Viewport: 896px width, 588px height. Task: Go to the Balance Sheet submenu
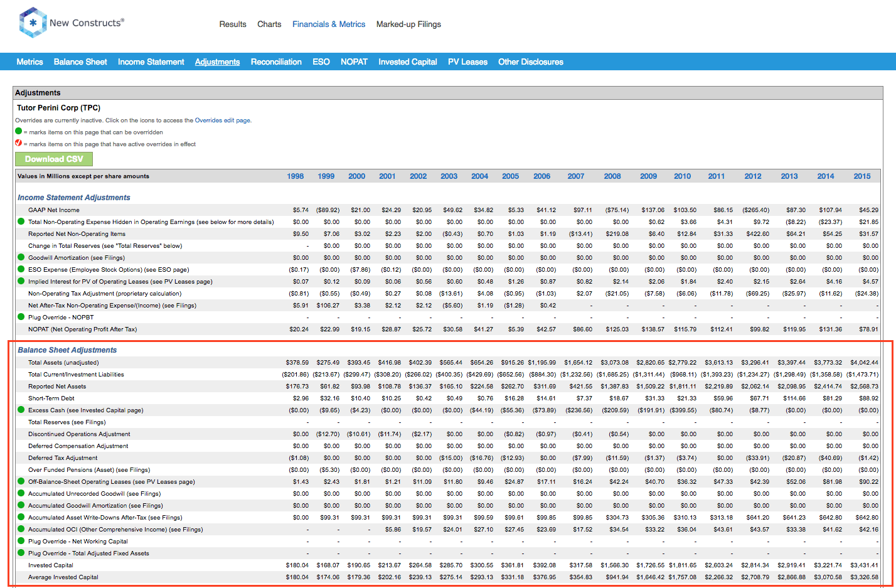pos(80,61)
